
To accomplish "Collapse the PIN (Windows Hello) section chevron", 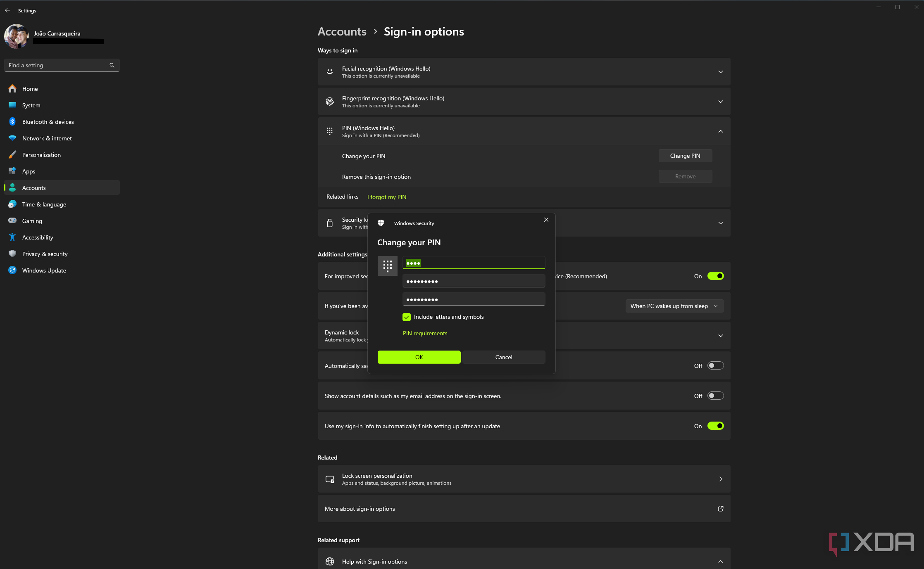I will 720,131.
